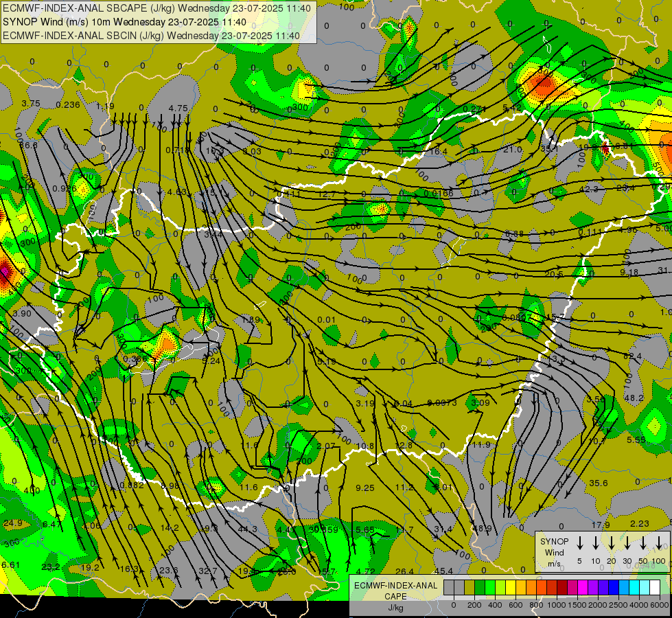The height and width of the screenshot is (618, 672).
Task: Click the map value '44.3'
Action: tap(247, 529)
